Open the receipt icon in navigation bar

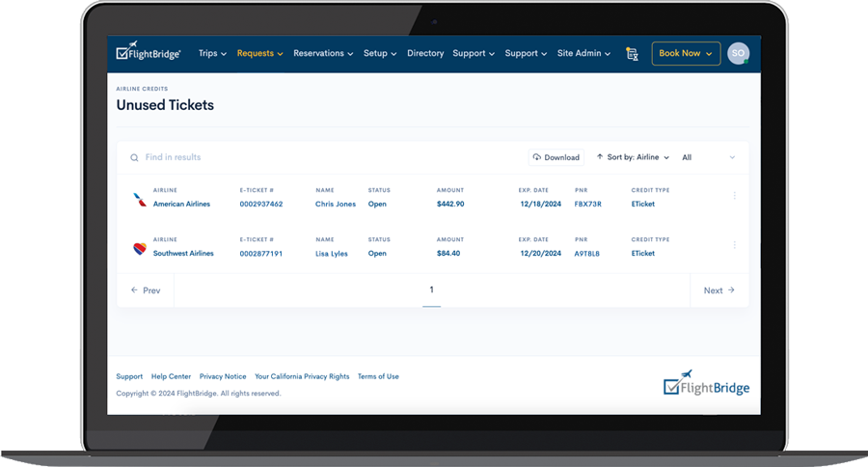click(632, 54)
